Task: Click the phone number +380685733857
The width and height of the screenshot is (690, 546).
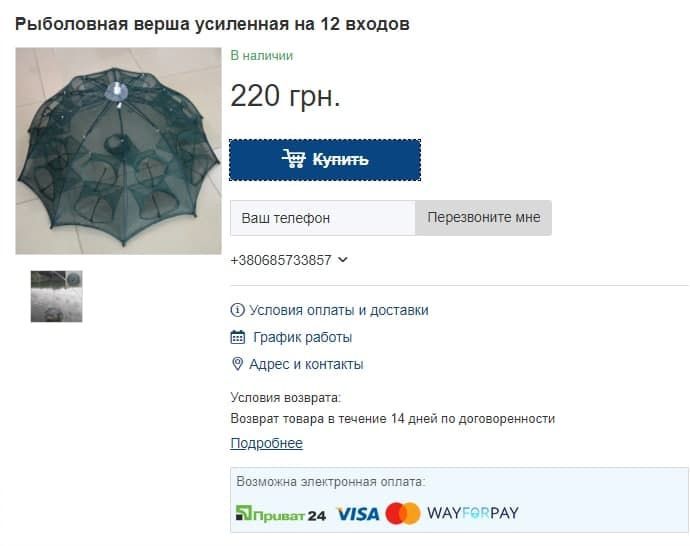Action: [281, 260]
